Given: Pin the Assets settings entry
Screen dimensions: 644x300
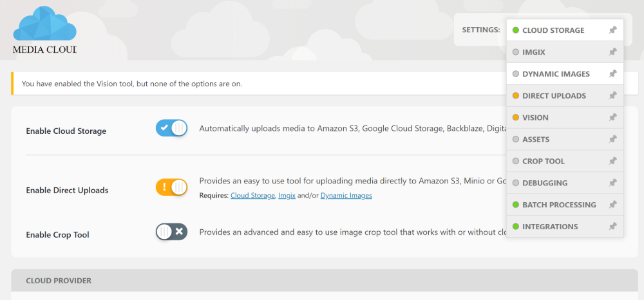Looking at the screenshot, I should [612, 139].
